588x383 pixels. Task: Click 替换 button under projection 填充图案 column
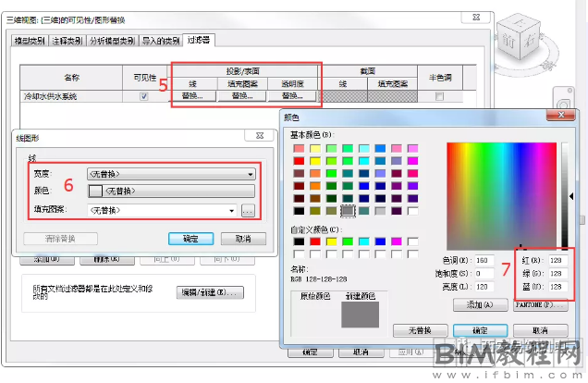coord(242,96)
